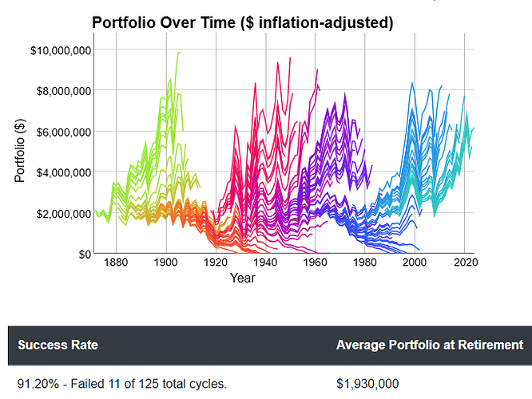Image resolution: width=532 pixels, height=399 pixels.
Task: Click the 1880 year tick label
Action: [117, 263]
